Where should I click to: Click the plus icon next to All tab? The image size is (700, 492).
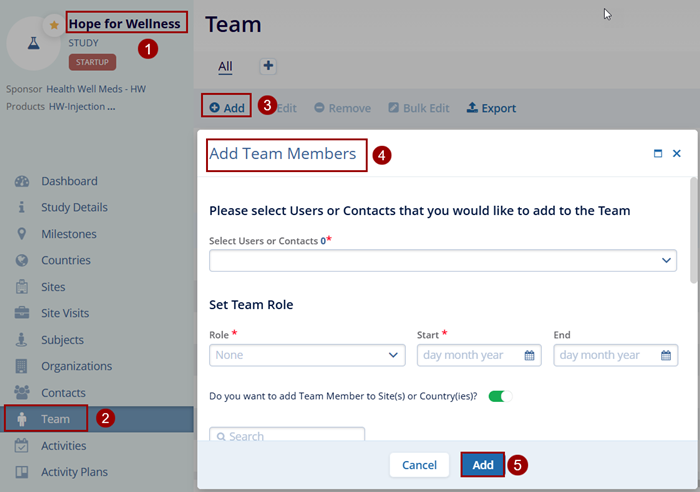pos(268,66)
